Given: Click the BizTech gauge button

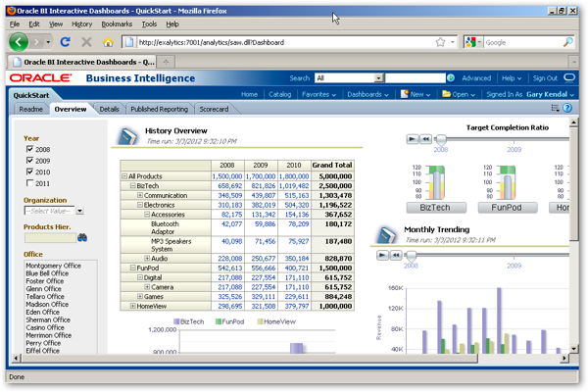Looking at the screenshot, I should 436,208.
